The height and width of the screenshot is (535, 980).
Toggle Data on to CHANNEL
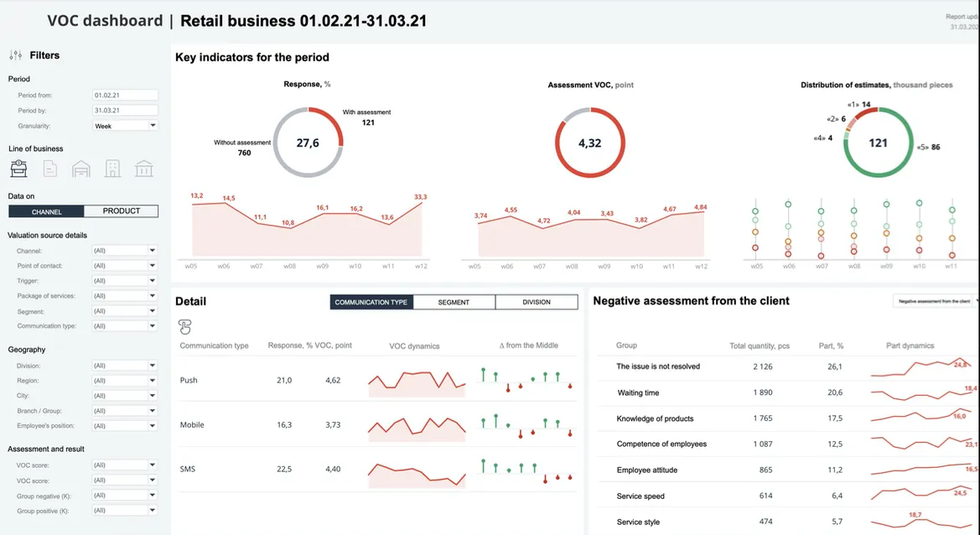click(46, 211)
